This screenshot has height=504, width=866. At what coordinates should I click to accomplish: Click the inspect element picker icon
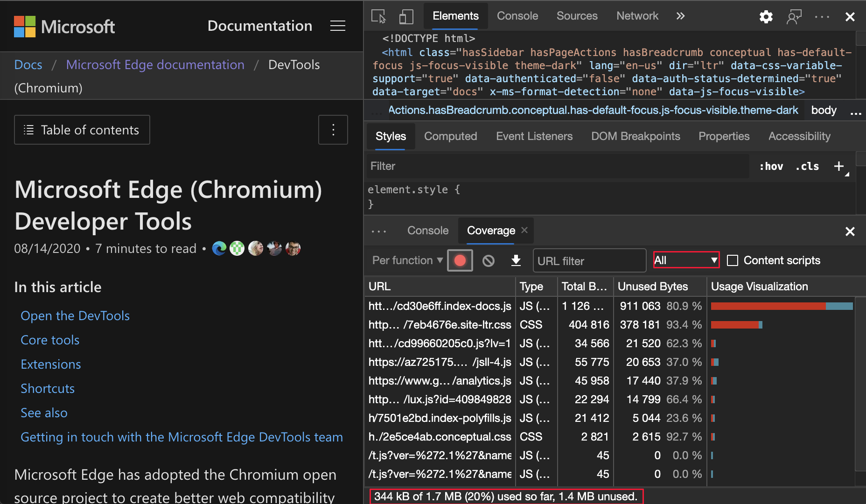click(378, 16)
